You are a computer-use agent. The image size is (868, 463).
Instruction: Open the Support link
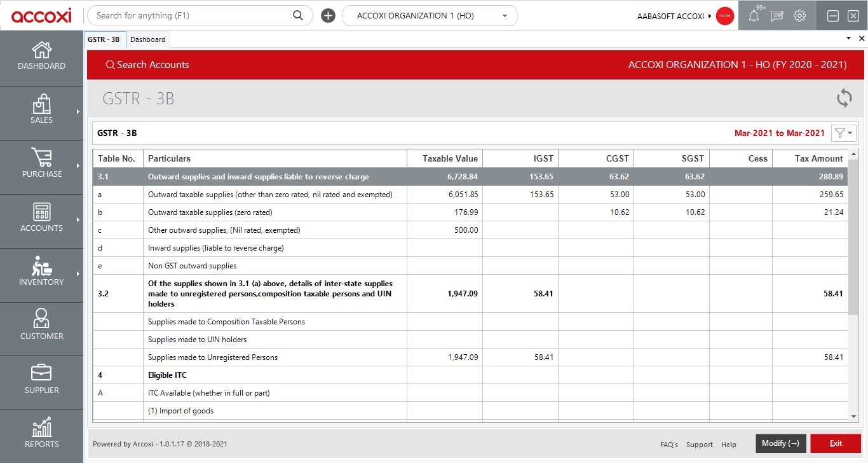[700, 445]
